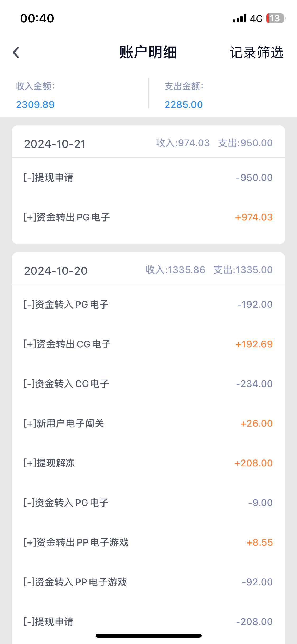This screenshot has height=644, width=297.
Task: Open the -92.00 资金转入 PP 电子游戏 entry
Action: [x=148, y=582]
